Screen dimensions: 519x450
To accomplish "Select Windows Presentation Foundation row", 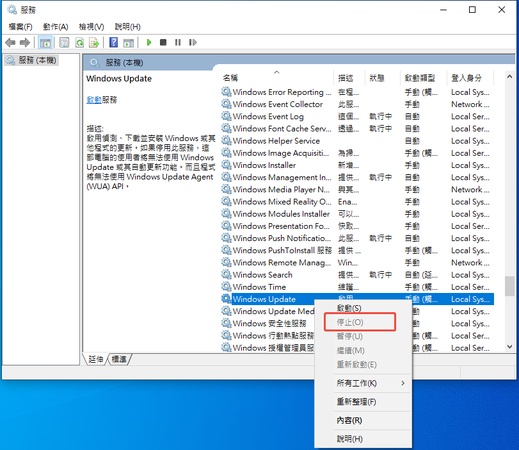I will click(x=357, y=226).
